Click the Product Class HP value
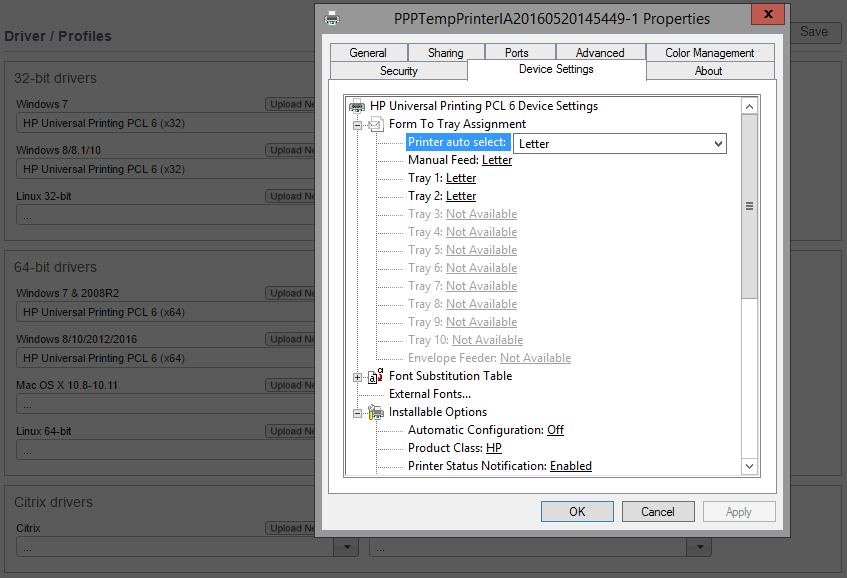847x578 pixels. pyautogui.click(x=494, y=448)
